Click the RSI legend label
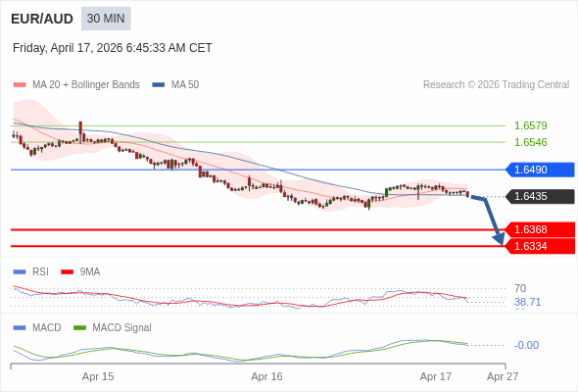Screen dimensions: 578x392 tap(40, 272)
